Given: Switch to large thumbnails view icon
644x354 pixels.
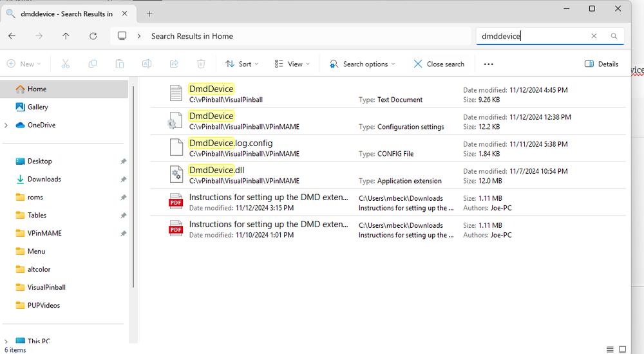Looking at the screenshot, I should click(x=623, y=349).
